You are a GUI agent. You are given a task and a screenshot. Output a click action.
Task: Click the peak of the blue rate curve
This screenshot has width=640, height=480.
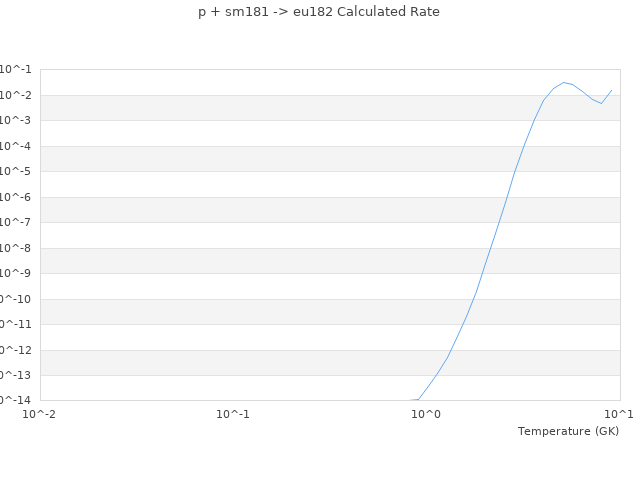click(564, 82)
